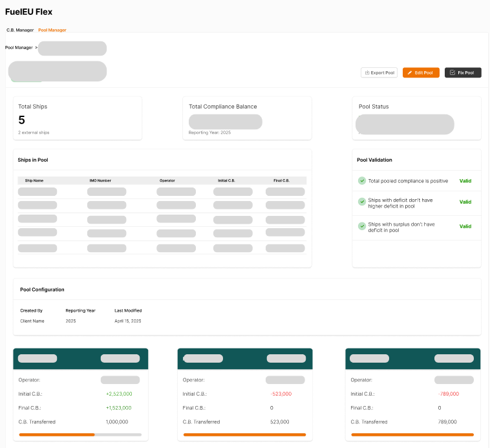Click the IMO Number column header
490x448 pixels.
pyautogui.click(x=100, y=180)
